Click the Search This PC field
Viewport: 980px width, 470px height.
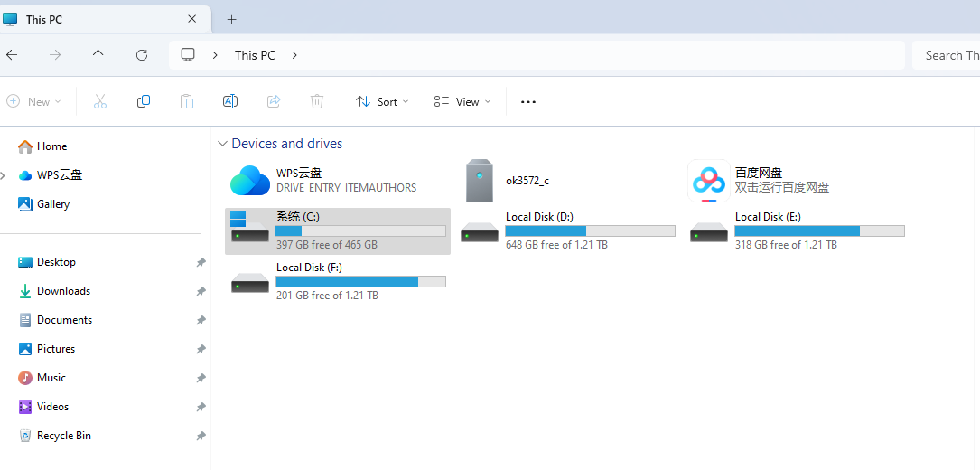947,55
